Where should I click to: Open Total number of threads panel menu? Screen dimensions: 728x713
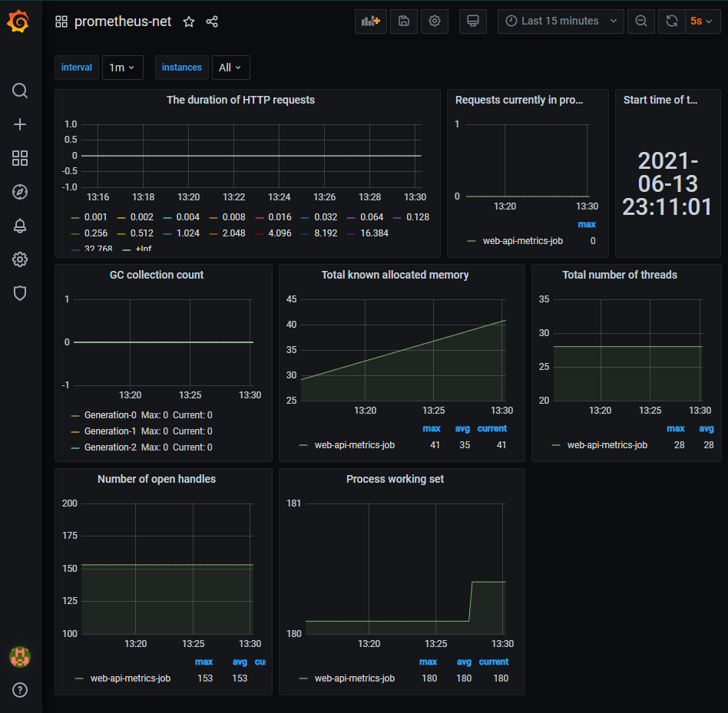click(620, 275)
